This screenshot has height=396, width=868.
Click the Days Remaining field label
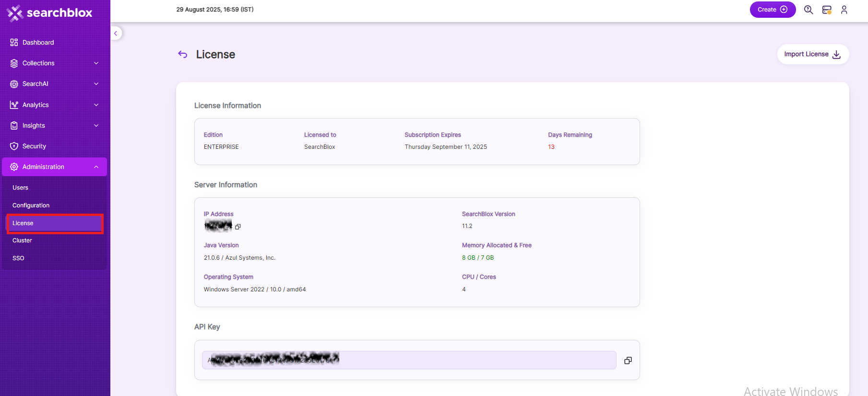[x=570, y=135]
